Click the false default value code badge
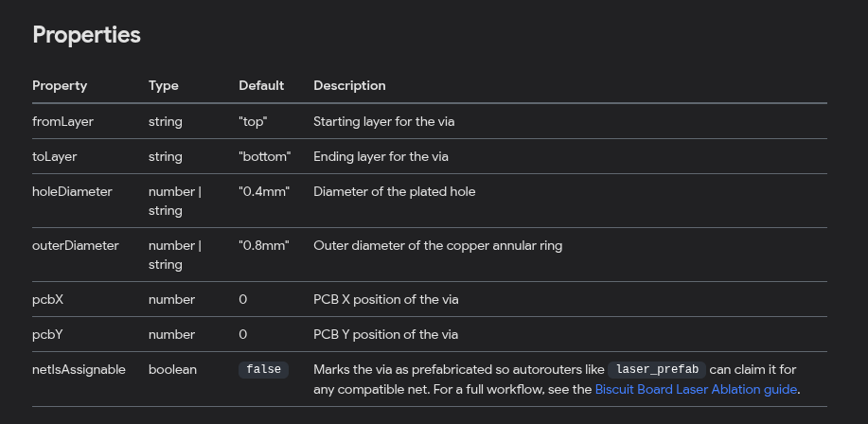 point(263,370)
